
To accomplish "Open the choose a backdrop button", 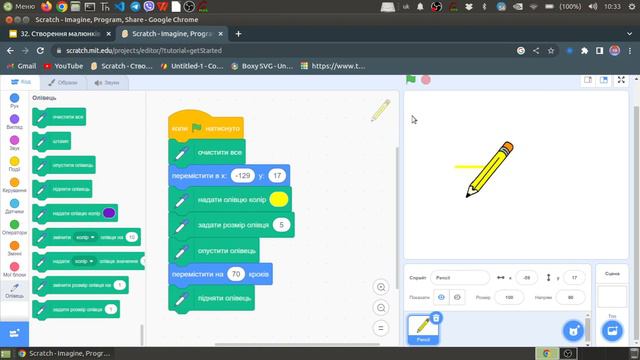I will (x=612, y=331).
